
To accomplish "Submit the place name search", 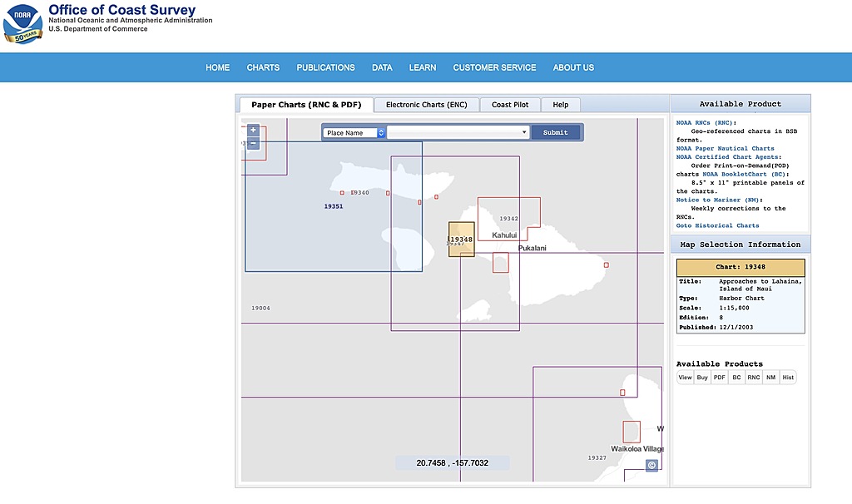I will pos(555,132).
